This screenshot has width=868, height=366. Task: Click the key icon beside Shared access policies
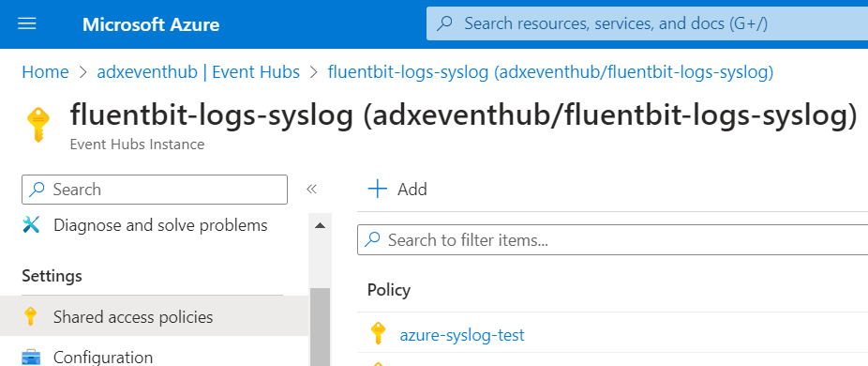tap(30, 316)
